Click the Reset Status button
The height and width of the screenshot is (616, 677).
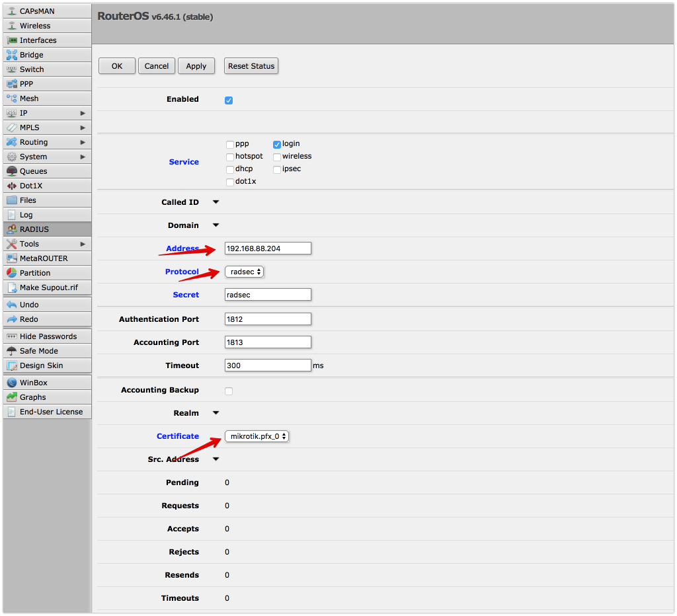(x=251, y=65)
